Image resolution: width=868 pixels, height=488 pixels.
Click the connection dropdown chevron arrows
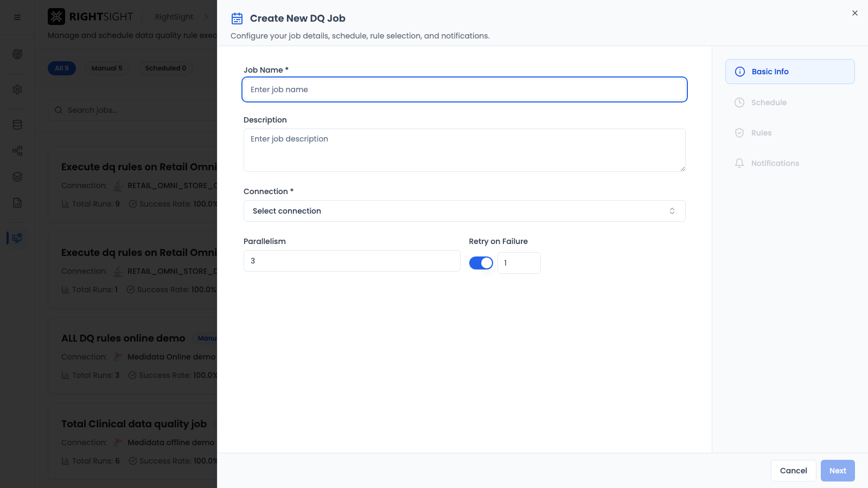coord(672,211)
